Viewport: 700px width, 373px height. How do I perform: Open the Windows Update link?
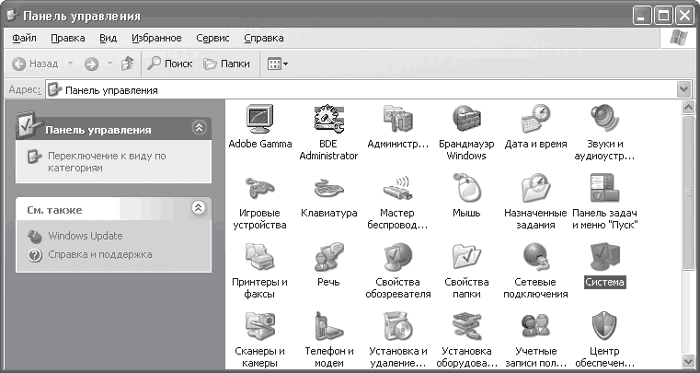click(85, 236)
